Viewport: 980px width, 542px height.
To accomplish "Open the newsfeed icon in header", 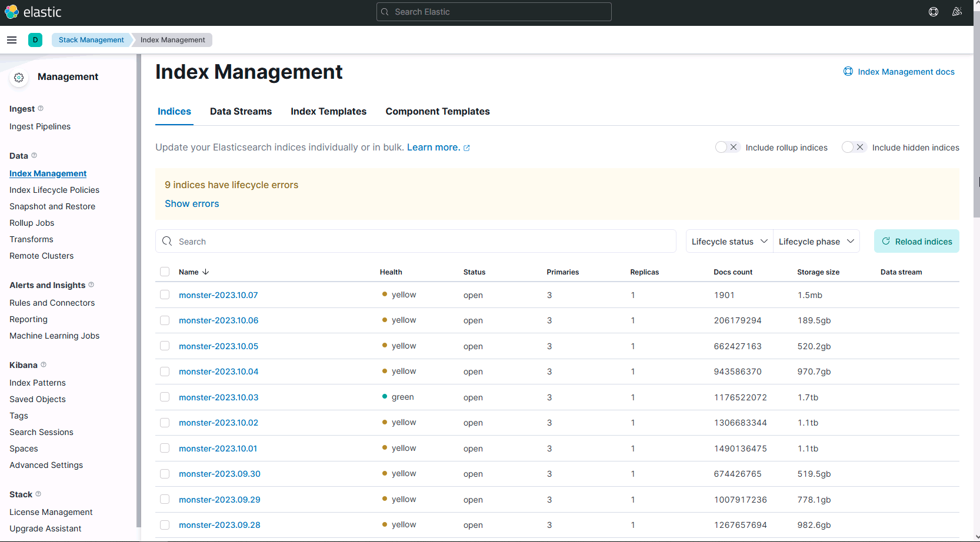I will click(x=957, y=12).
